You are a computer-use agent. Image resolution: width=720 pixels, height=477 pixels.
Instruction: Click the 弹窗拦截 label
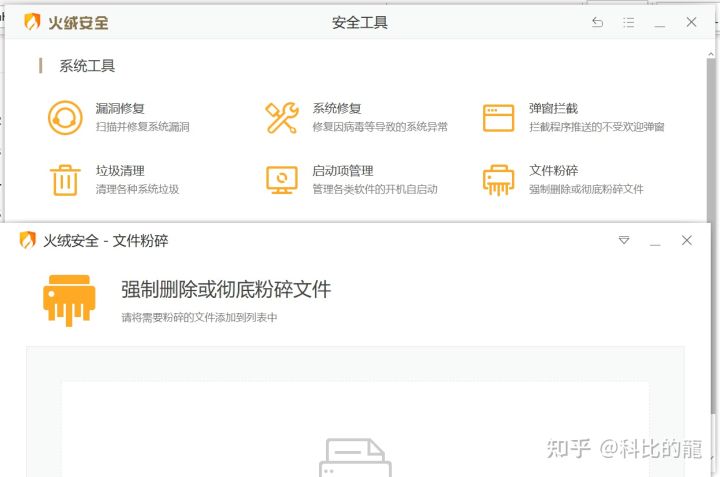[x=553, y=109]
